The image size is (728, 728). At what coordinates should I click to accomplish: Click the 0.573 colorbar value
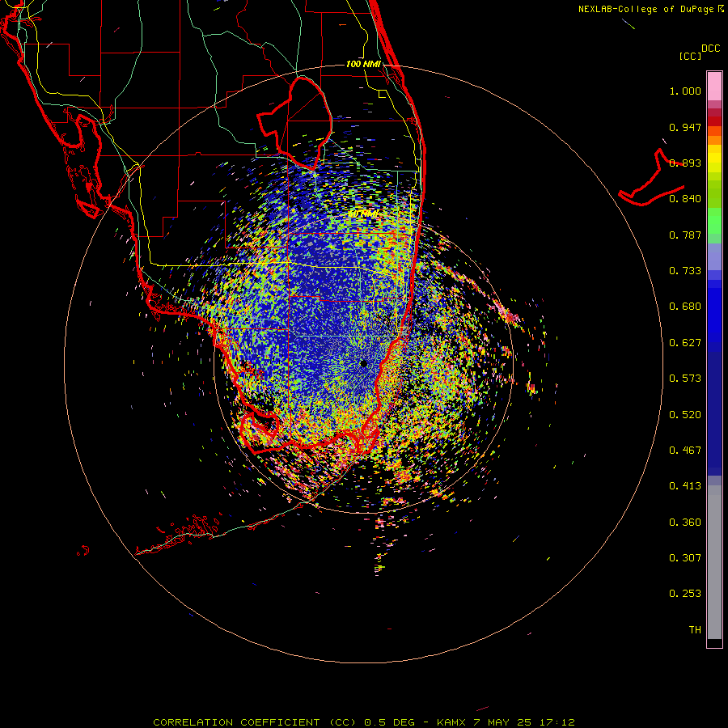[685, 379]
